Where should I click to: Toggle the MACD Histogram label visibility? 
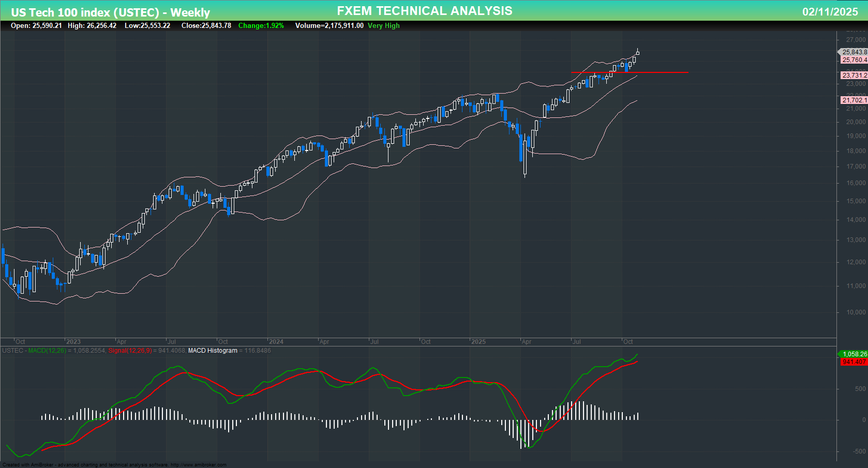(x=213, y=351)
